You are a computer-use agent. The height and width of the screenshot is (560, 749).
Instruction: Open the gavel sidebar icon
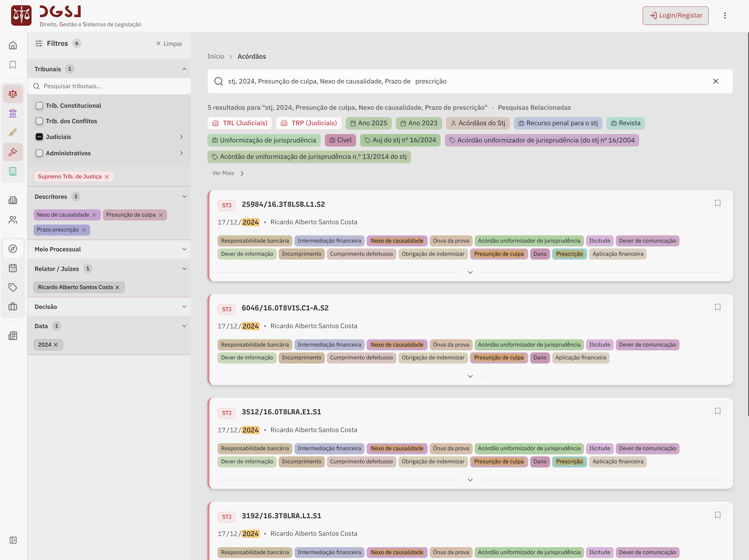coord(13,152)
